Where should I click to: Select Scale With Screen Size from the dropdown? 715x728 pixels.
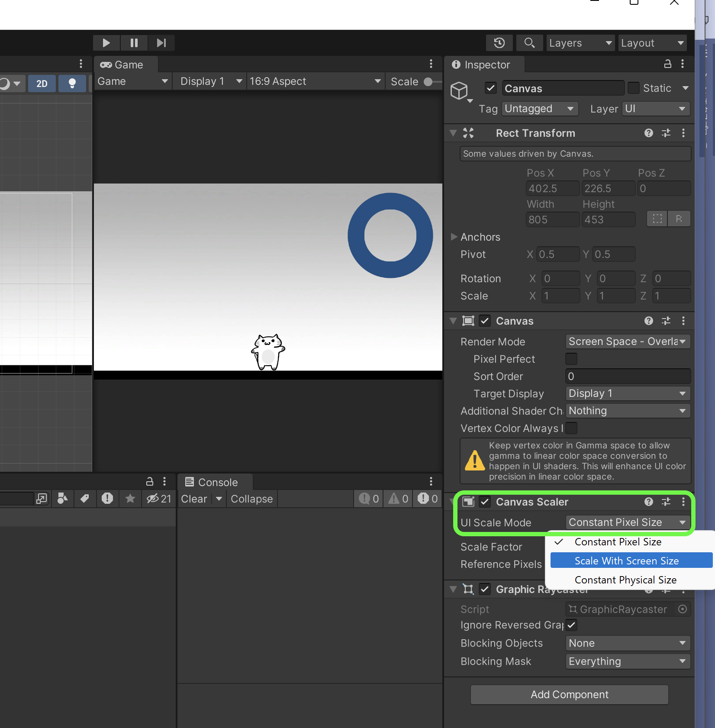click(626, 560)
